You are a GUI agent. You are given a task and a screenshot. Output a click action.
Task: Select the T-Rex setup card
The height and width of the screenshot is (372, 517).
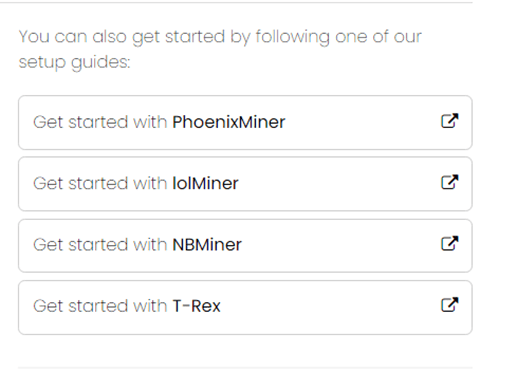click(245, 307)
